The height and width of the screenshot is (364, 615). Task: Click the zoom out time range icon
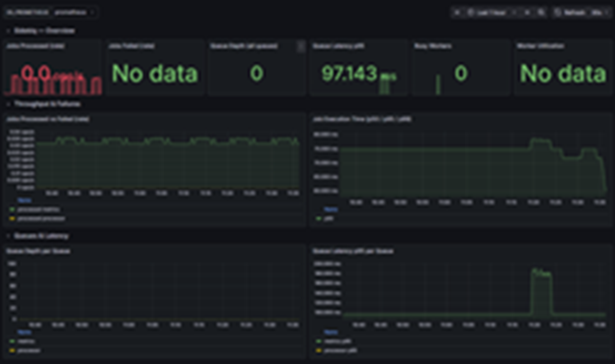point(527,13)
